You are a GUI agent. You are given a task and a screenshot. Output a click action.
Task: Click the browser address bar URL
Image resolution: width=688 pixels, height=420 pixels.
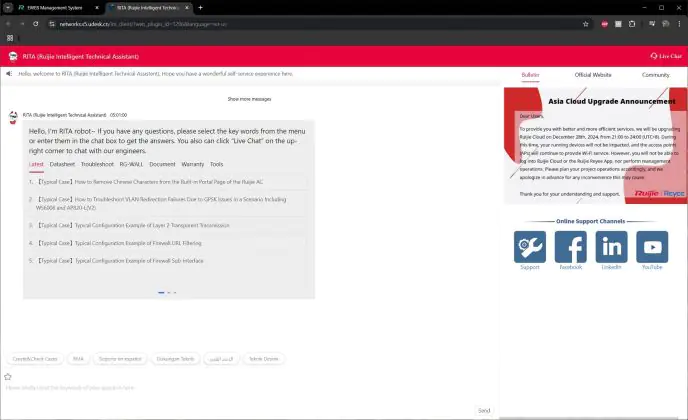point(143,24)
